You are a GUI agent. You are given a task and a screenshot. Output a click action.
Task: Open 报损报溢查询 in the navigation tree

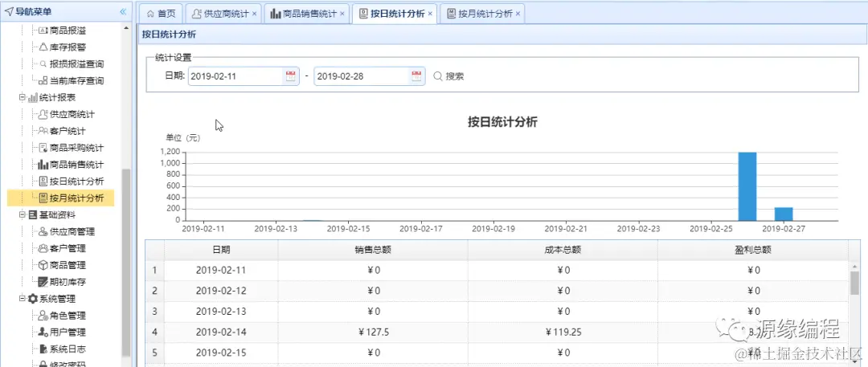(x=71, y=63)
